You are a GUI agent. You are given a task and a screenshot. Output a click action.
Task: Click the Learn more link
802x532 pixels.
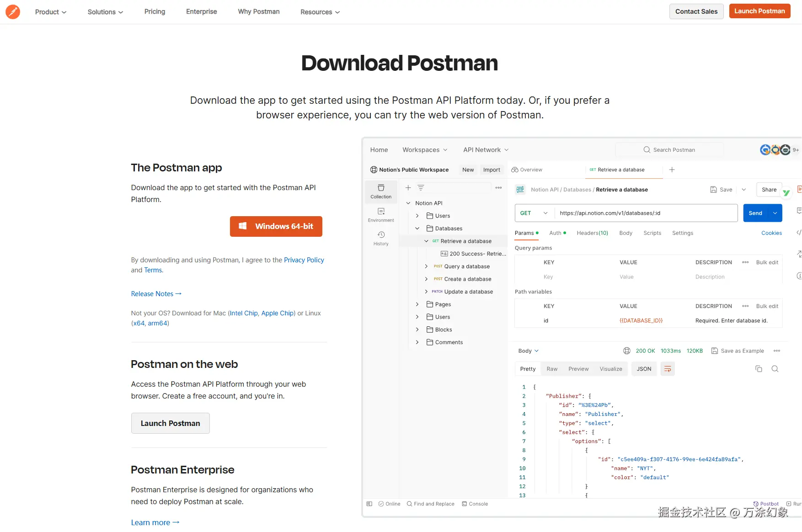tap(155, 522)
